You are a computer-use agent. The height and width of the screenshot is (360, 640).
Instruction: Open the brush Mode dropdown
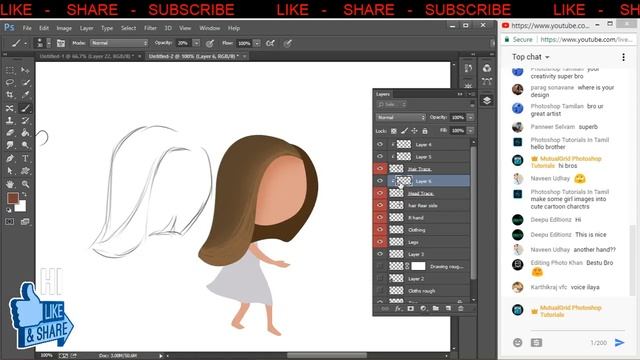(118, 43)
